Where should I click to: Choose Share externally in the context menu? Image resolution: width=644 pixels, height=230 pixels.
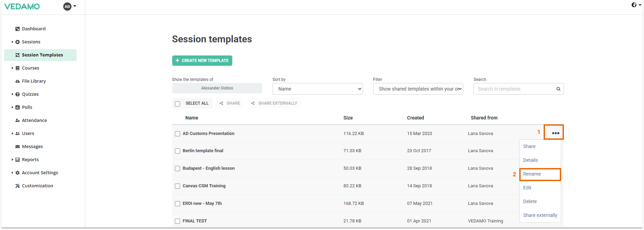click(x=540, y=215)
